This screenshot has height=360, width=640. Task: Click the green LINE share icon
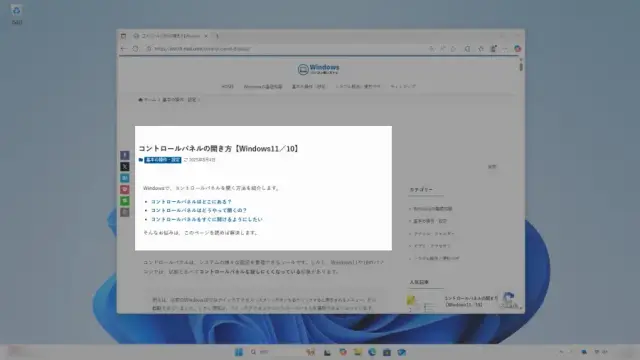point(124,201)
